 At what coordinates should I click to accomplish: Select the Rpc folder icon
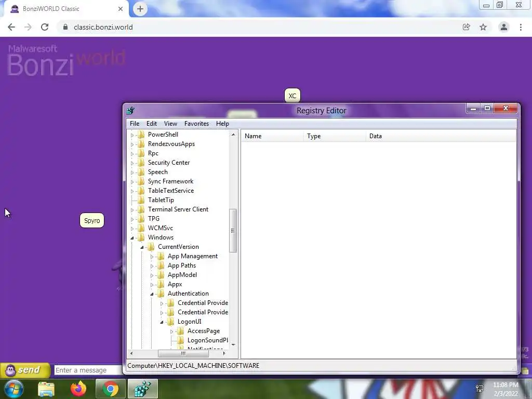point(141,153)
